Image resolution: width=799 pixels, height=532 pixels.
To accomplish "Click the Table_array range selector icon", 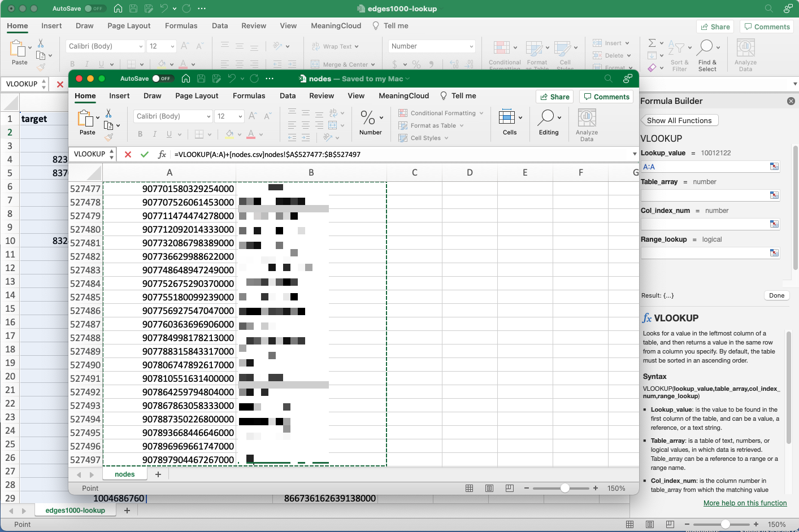I will pyautogui.click(x=774, y=195).
